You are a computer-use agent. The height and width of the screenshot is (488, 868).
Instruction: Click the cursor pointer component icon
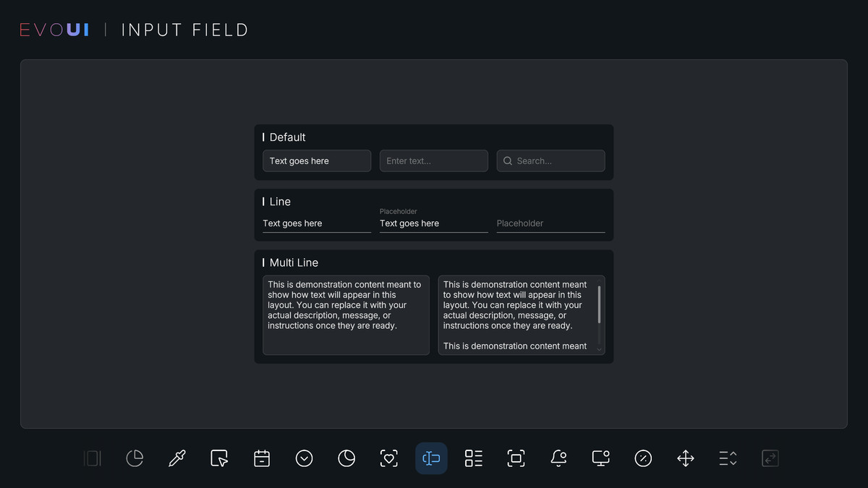click(x=219, y=458)
